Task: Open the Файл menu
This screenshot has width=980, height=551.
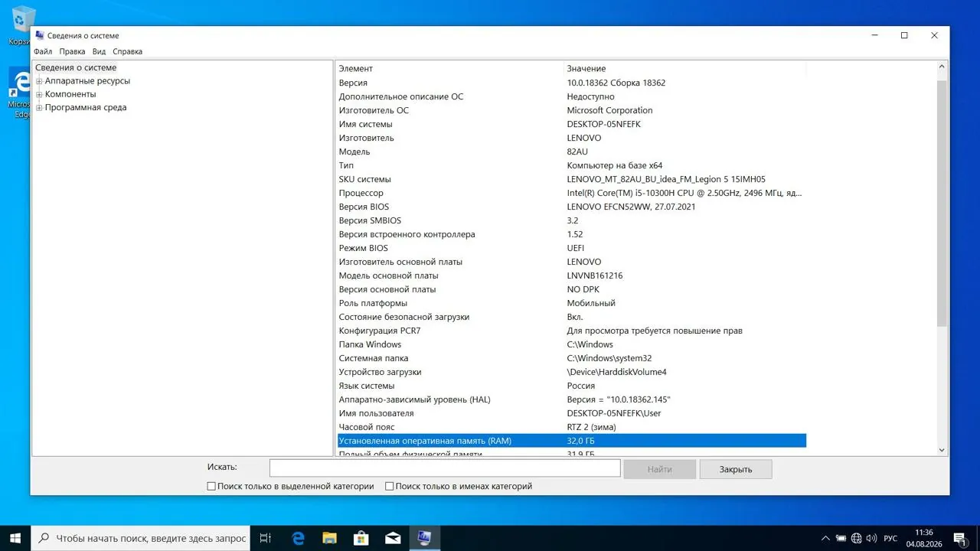Action: [x=43, y=51]
